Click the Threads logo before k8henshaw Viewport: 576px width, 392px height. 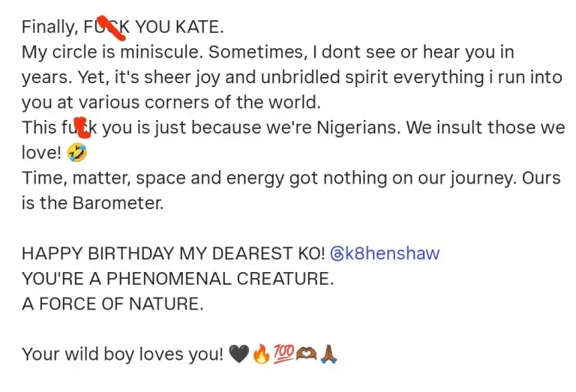[x=337, y=254]
